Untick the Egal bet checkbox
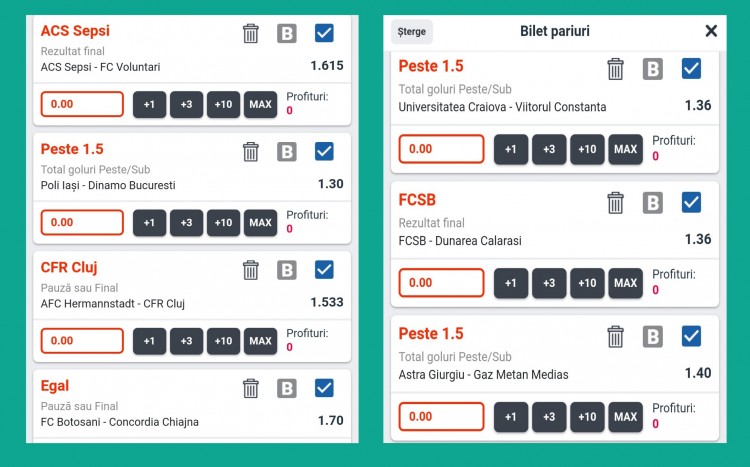750x467 pixels. (324, 387)
